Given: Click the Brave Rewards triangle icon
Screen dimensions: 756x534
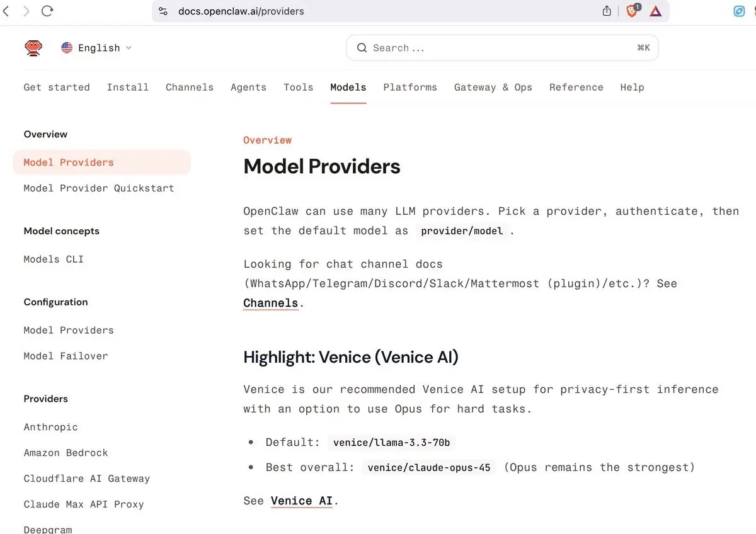Looking at the screenshot, I should [656, 11].
